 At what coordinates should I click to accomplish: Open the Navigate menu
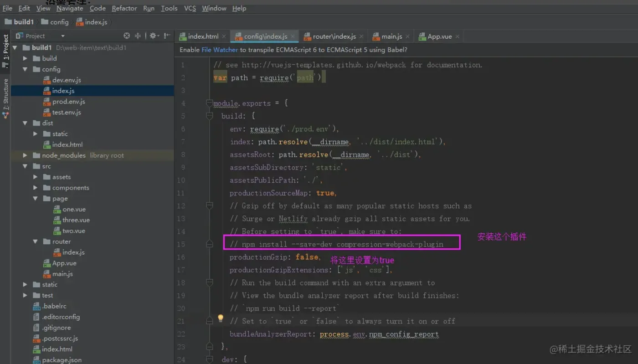pos(70,8)
